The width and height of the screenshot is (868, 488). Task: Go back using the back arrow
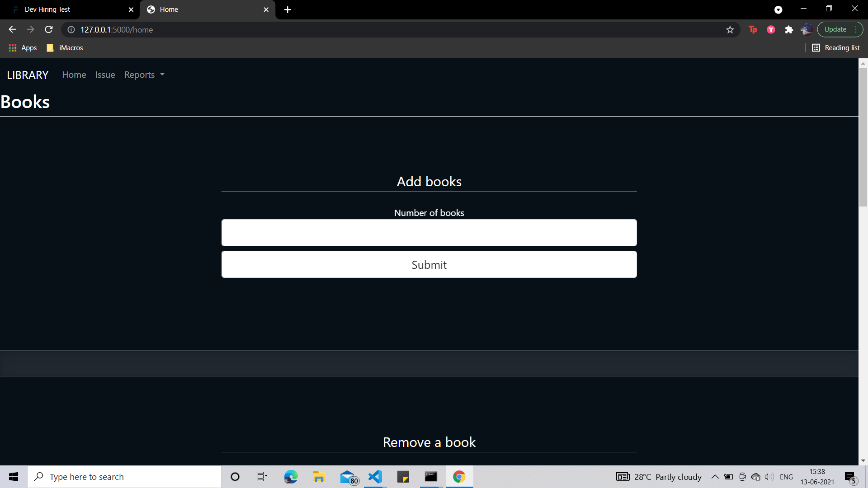pyautogui.click(x=12, y=29)
